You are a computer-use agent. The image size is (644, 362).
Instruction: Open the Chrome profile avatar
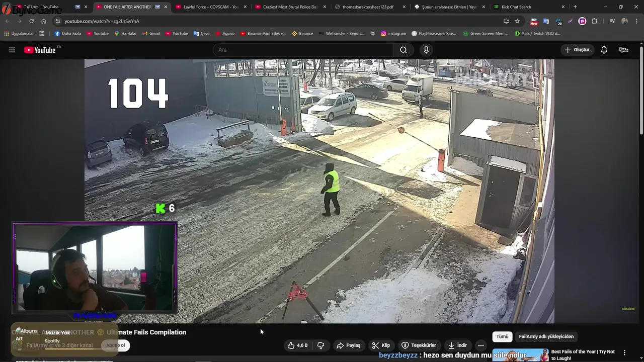624,21
